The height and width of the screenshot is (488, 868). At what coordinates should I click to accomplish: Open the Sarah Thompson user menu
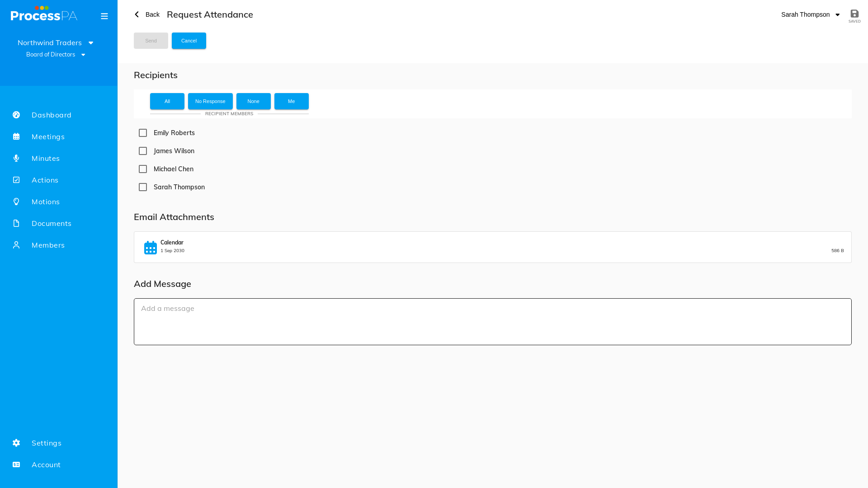coord(810,14)
